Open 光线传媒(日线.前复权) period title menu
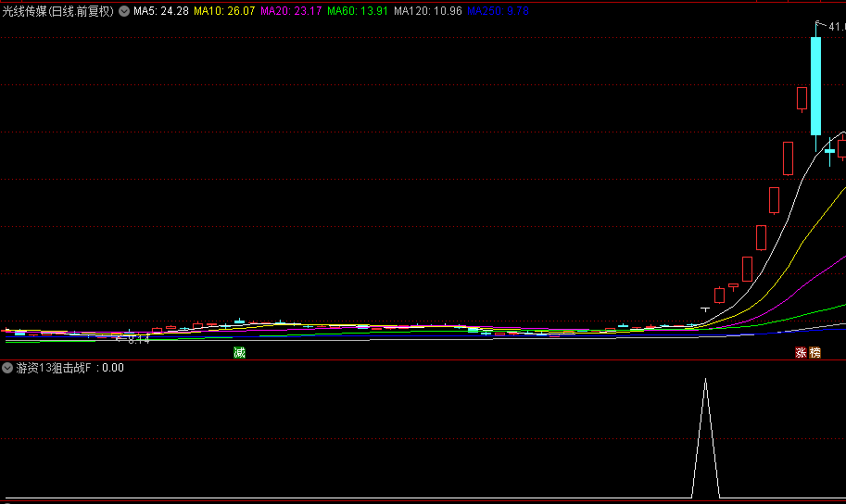 pos(58,11)
